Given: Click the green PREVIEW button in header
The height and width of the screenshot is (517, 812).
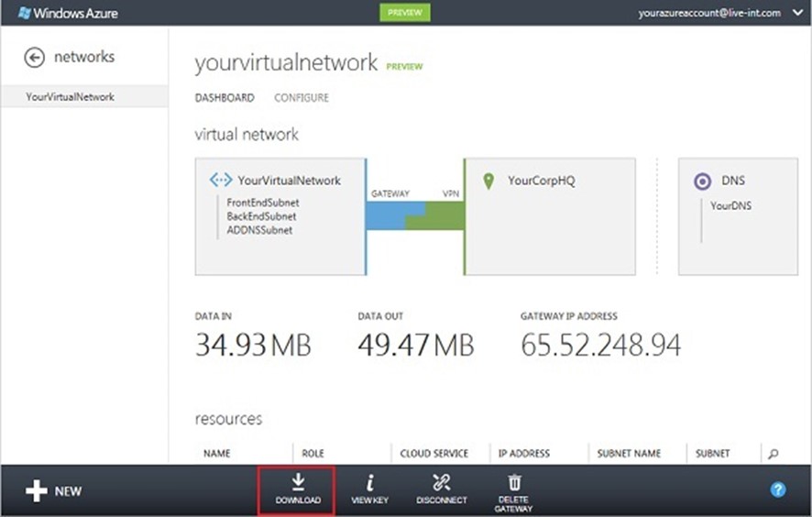Looking at the screenshot, I should [405, 13].
